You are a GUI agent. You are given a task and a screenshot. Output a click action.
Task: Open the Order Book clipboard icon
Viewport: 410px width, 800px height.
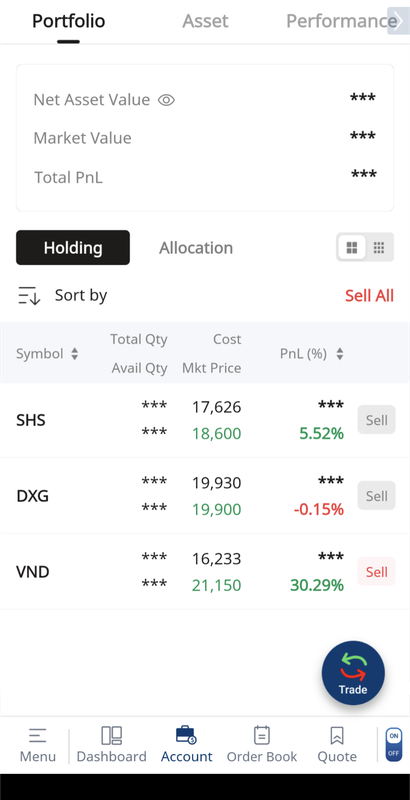262,735
